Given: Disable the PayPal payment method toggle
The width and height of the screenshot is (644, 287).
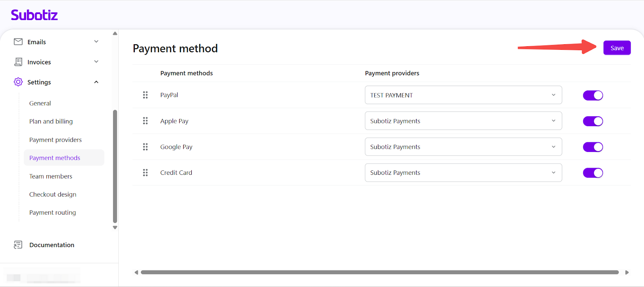Looking at the screenshot, I should (x=592, y=95).
